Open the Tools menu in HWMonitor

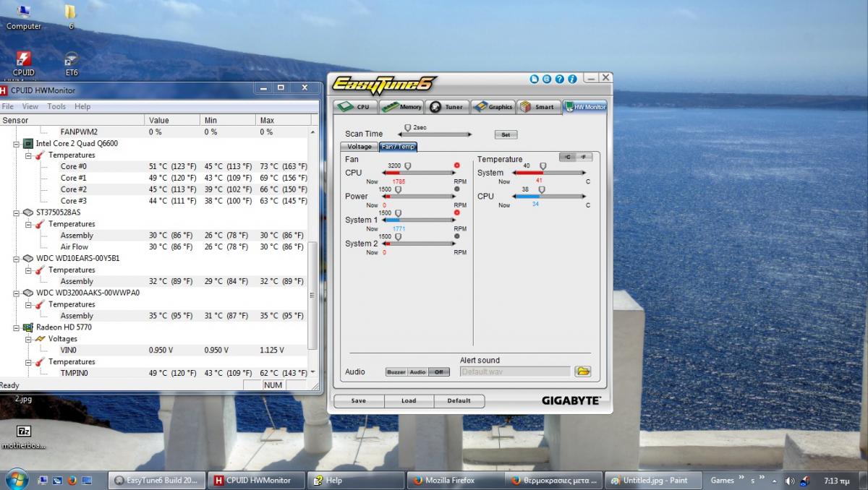point(56,106)
